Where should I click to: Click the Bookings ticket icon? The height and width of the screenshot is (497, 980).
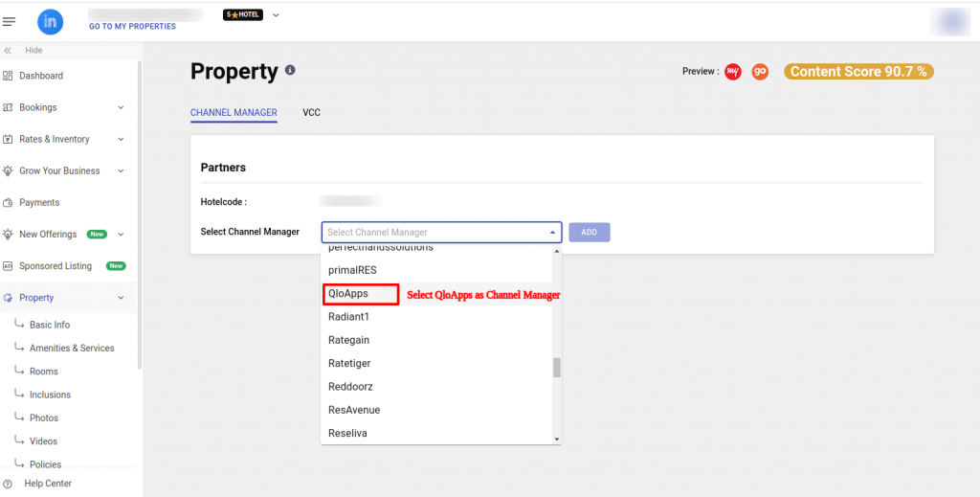coord(8,107)
